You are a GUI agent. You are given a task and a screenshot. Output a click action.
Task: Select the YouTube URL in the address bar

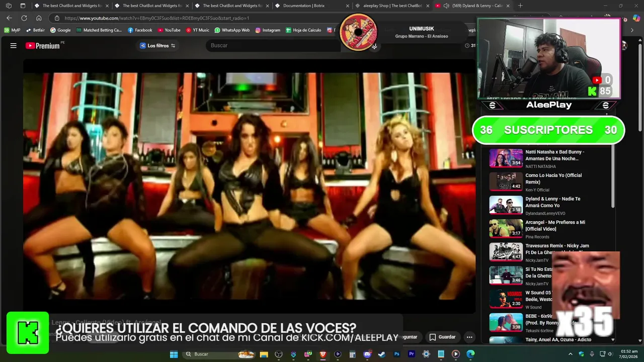pyautogui.click(x=156, y=18)
